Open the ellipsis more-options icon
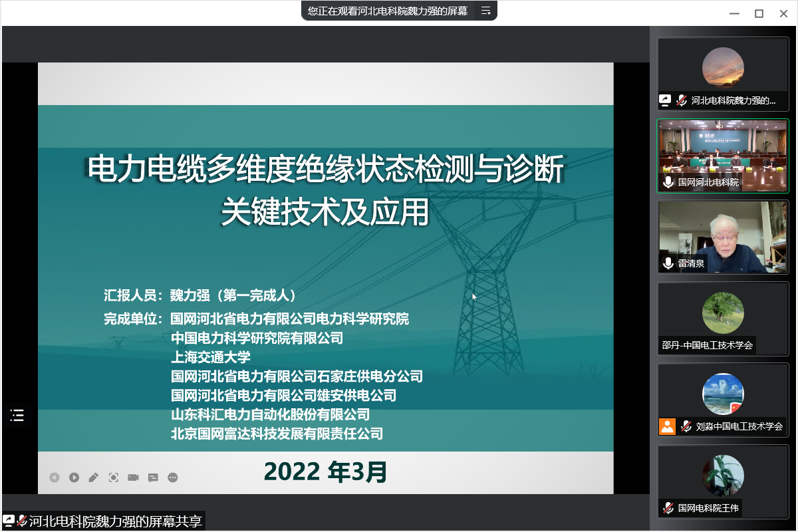 pyautogui.click(x=172, y=477)
